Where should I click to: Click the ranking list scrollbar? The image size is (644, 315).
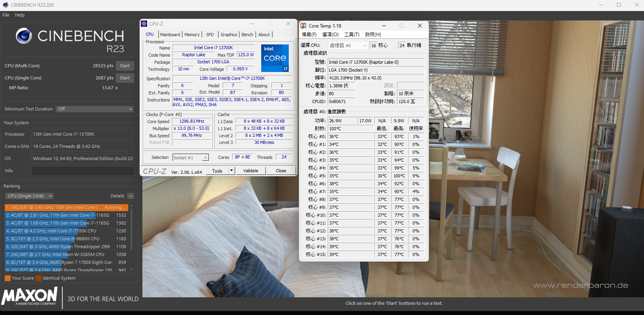point(131,229)
